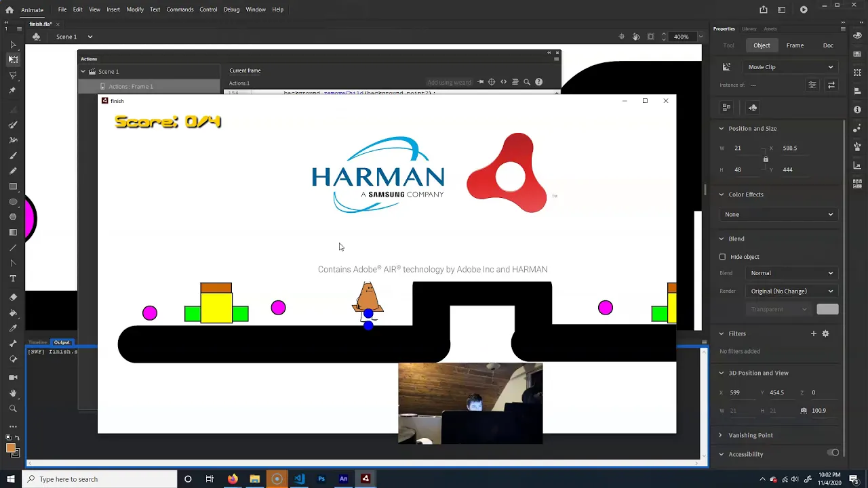Toggle Clip content outside stage icon
Image resolution: width=868 pixels, height=488 pixels.
pos(651,37)
